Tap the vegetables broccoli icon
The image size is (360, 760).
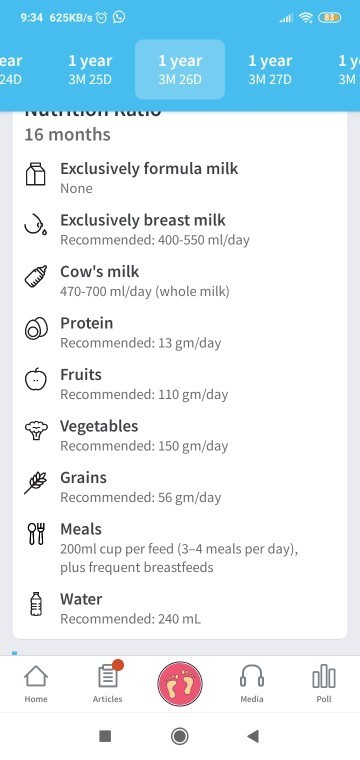click(36, 430)
